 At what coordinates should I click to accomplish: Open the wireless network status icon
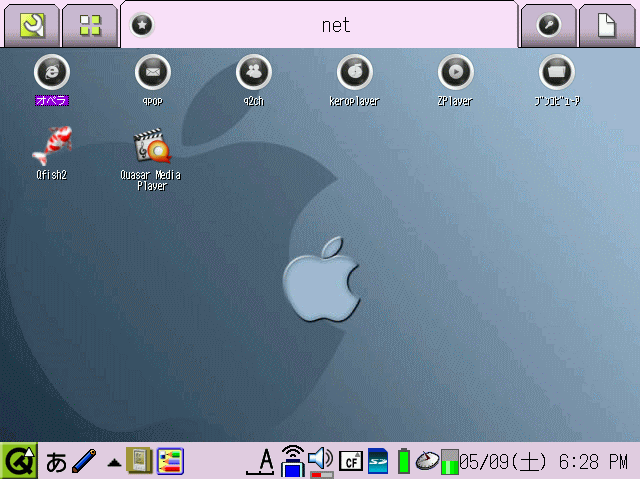293,461
